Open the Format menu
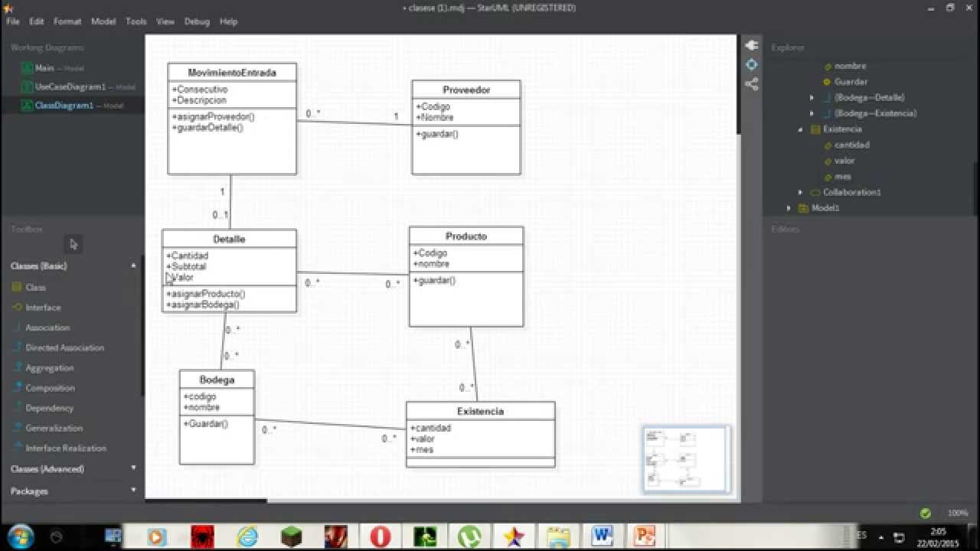The width and height of the screenshot is (980, 551). (x=67, y=21)
